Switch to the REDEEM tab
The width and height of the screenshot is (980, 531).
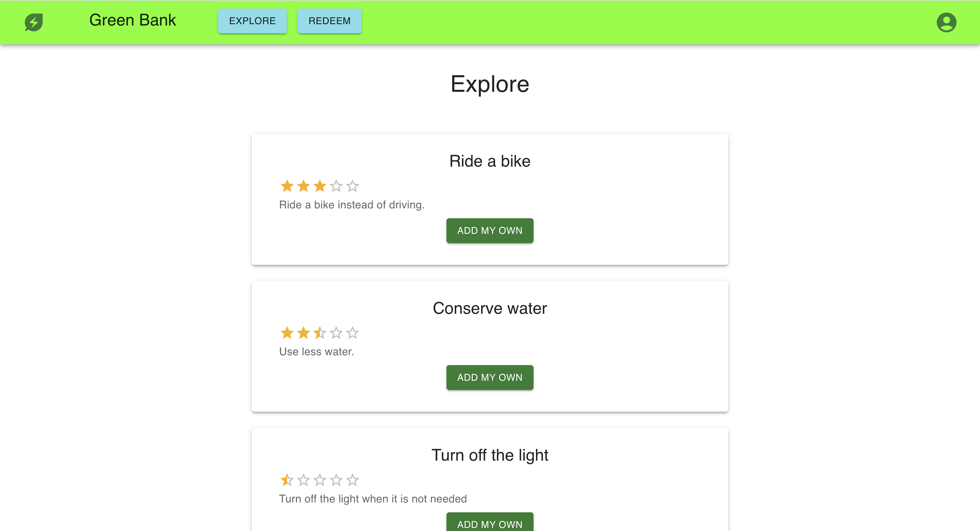point(329,21)
